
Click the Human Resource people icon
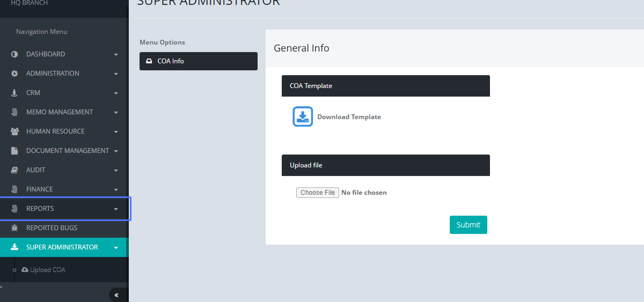click(x=14, y=131)
